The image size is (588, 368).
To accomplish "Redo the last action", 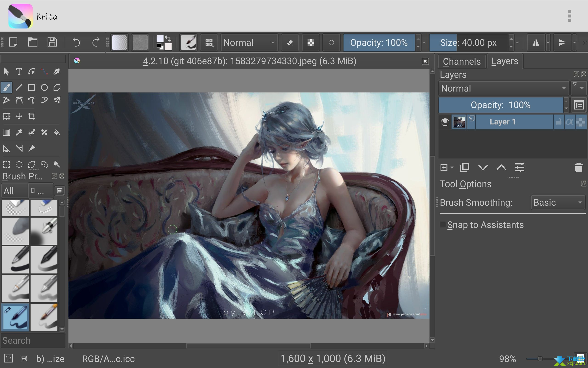I will tap(96, 42).
